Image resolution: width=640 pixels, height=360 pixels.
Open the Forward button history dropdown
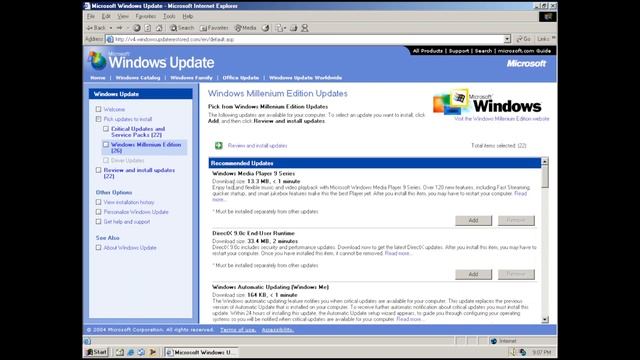click(x=127, y=28)
